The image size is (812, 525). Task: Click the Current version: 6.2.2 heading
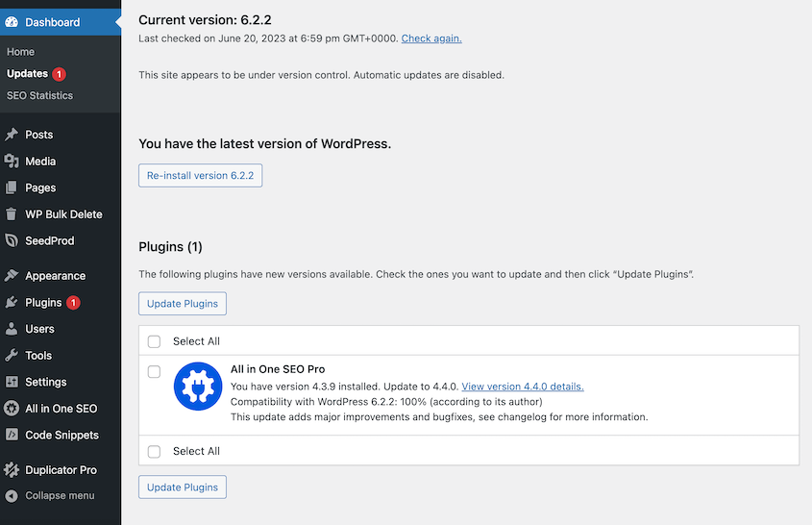pos(205,19)
